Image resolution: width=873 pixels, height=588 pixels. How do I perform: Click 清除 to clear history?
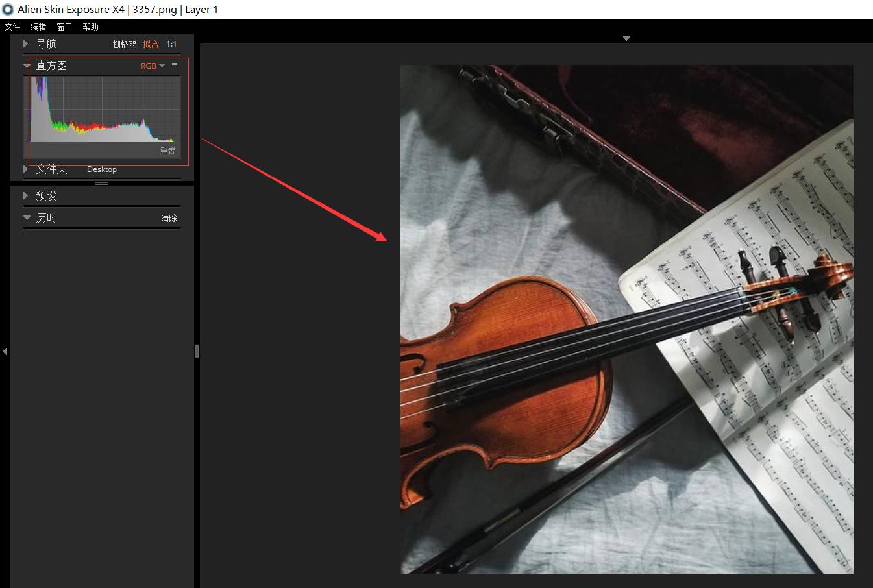[169, 218]
